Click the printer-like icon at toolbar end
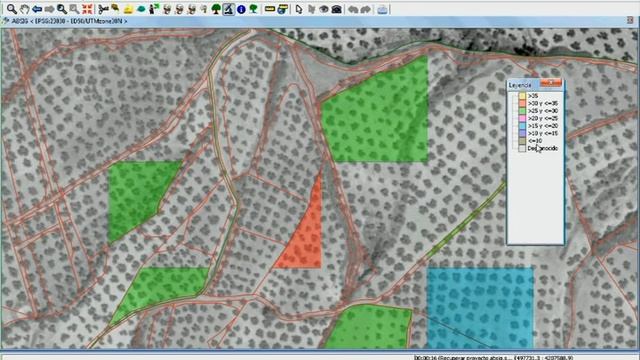This screenshot has height=360, width=640. pyautogui.click(x=382, y=9)
